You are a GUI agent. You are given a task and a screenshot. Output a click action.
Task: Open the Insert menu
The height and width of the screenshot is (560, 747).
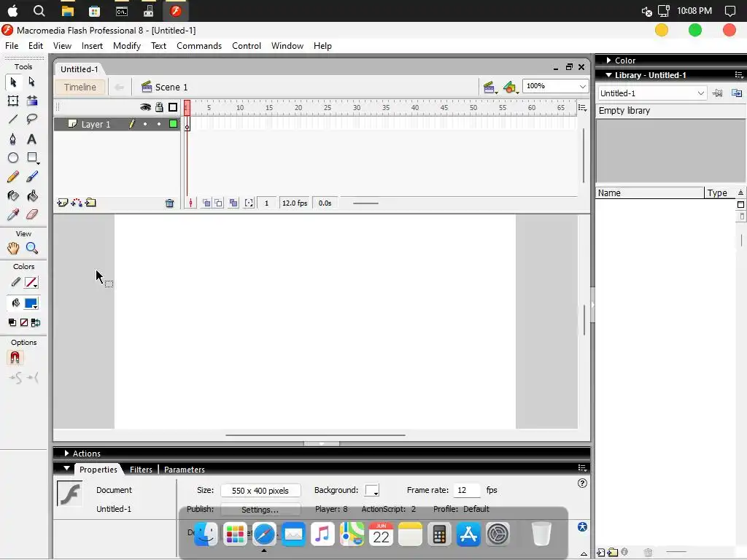click(92, 46)
